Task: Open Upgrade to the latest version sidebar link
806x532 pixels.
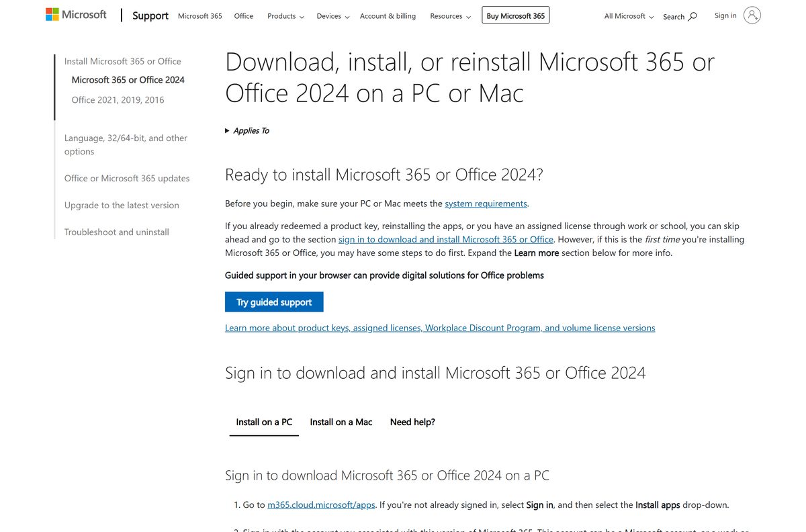Action: 122,206
